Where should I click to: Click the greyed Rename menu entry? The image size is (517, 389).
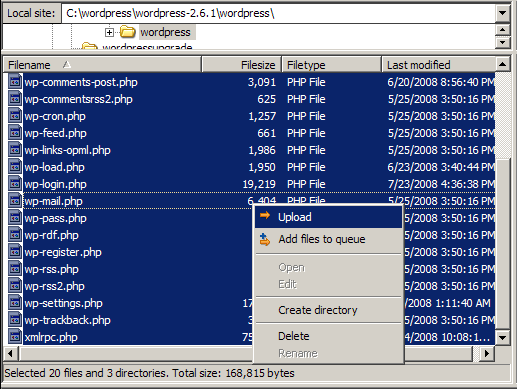pos(328,353)
